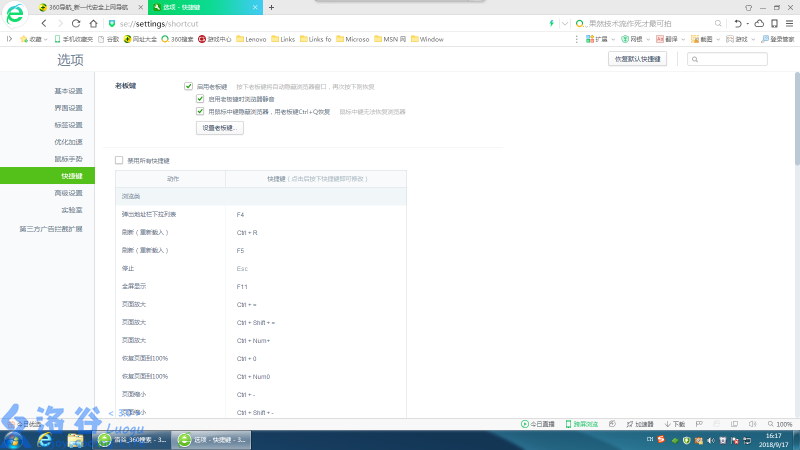800x450 pixels.
Task: Enable the 禁用所有快捷键 checkbox
Action: coord(119,160)
